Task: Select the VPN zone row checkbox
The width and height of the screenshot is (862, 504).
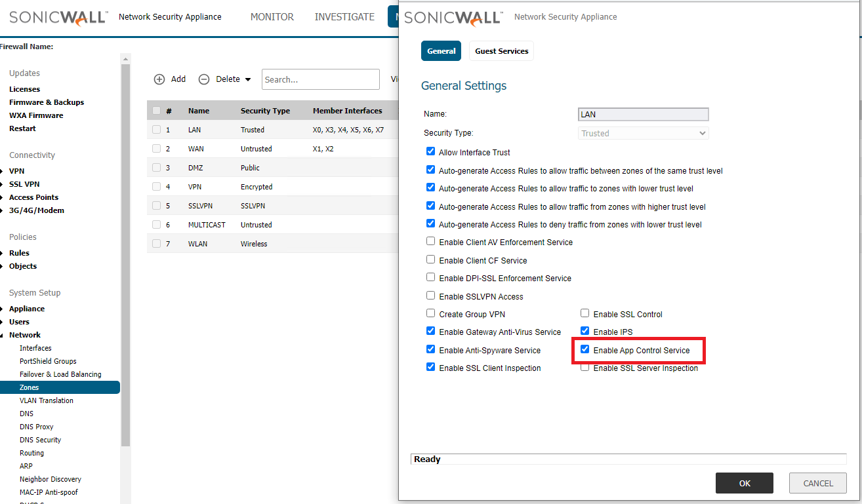Action: (x=156, y=187)
